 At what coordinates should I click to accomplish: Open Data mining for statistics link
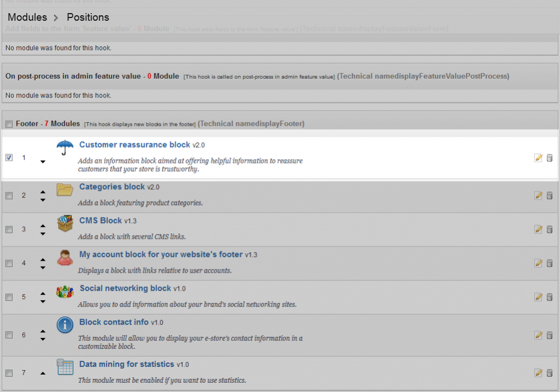click(x=126, y=364)
